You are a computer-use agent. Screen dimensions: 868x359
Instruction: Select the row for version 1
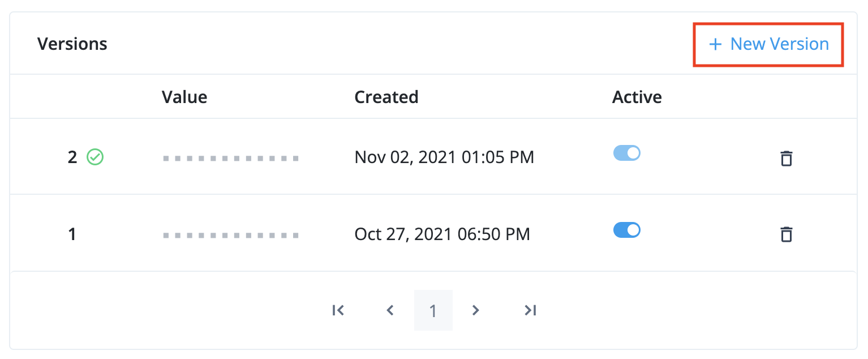[396, 233]
